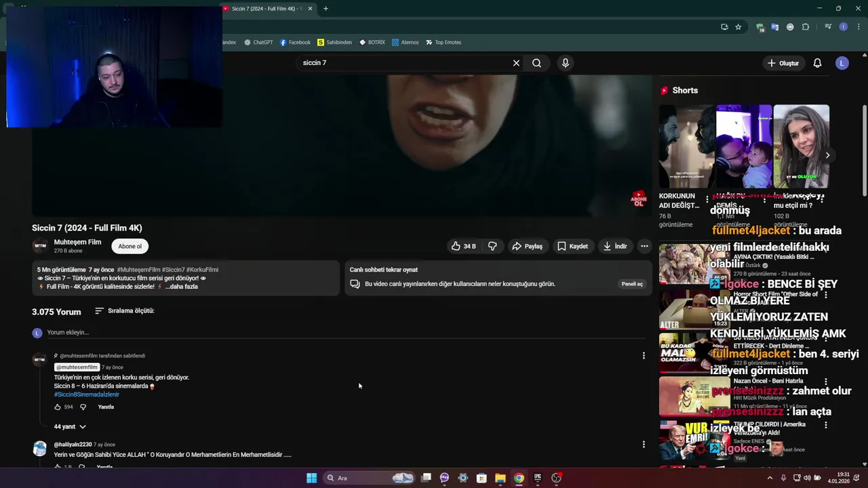
Task: Open the #Siccin8SinemadaIzlenir hashtag link
Action: pyautogui.click(x=87, y=394)
